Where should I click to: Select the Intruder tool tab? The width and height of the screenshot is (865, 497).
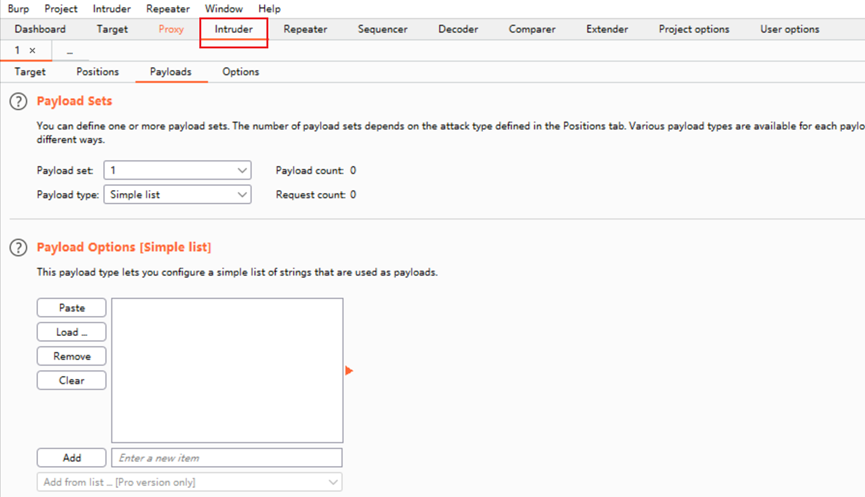233,29
